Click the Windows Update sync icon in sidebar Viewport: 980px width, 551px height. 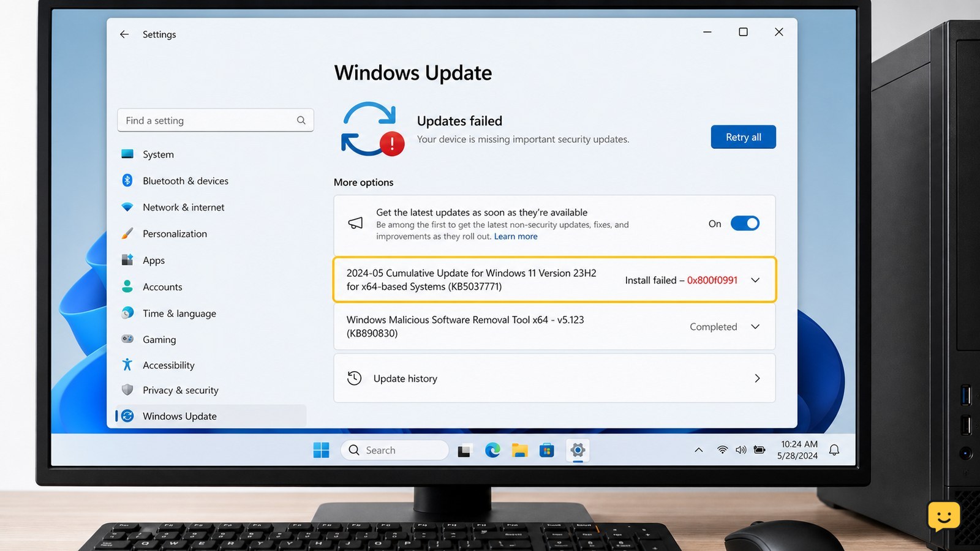(127, 416)
